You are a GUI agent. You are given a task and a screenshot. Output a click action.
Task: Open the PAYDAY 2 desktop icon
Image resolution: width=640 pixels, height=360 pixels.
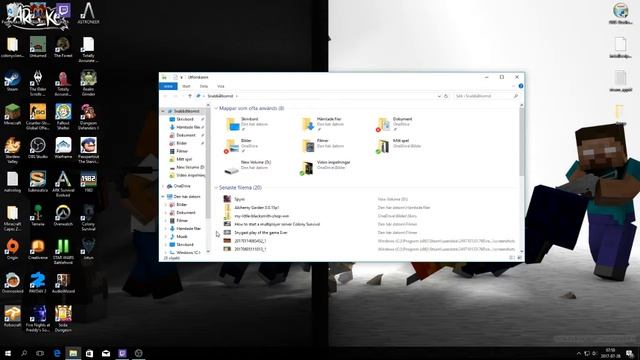(x=38, y=282)
